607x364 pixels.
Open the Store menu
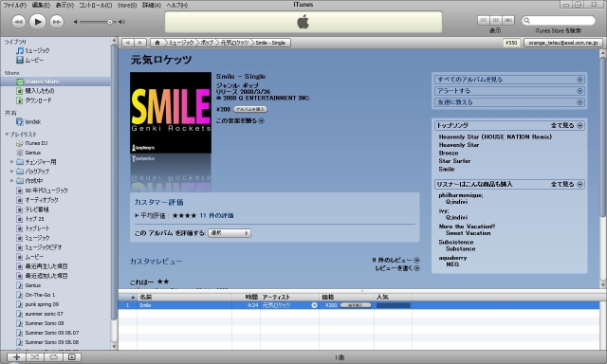[x=127, y=5]
